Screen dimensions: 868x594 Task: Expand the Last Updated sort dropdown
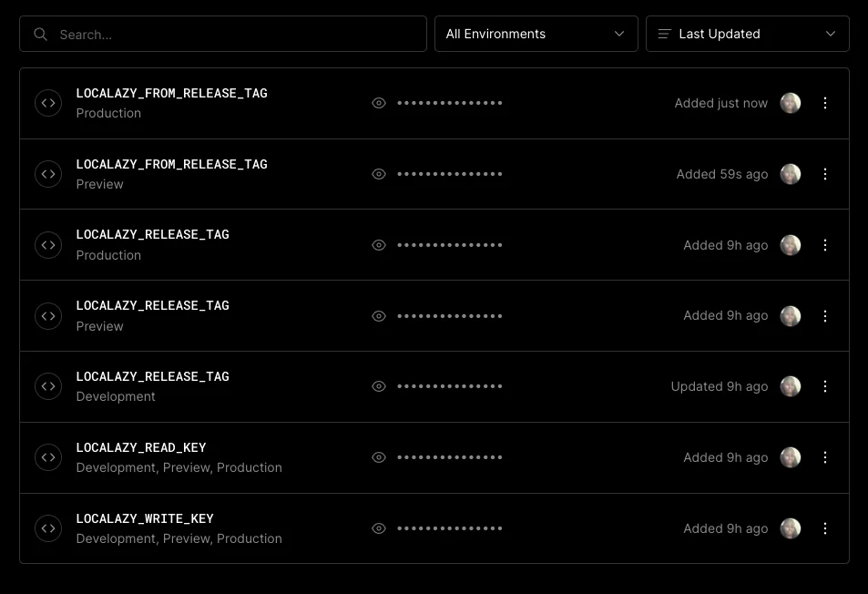coord(747,34)
